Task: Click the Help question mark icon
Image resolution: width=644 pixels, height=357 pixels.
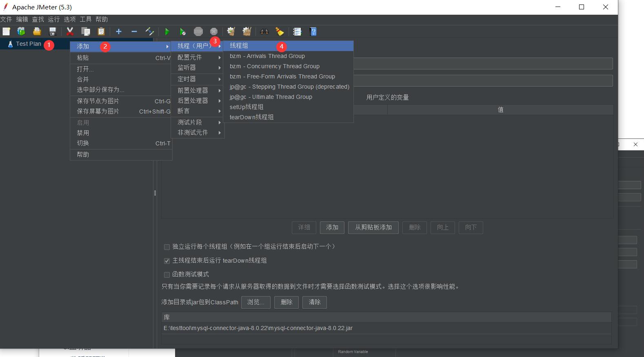Action: point(313,31)
